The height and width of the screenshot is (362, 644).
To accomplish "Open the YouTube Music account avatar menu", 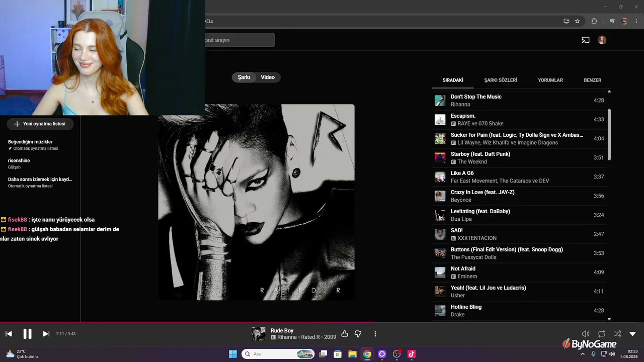I will coord(602,40).
